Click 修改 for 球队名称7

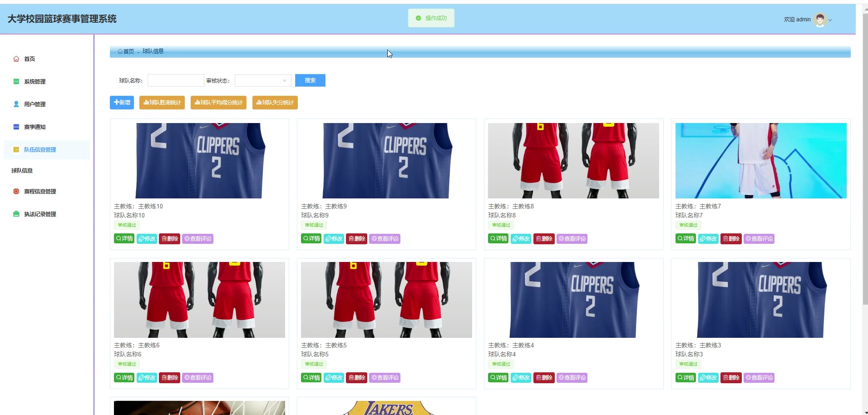coord(708,239)
